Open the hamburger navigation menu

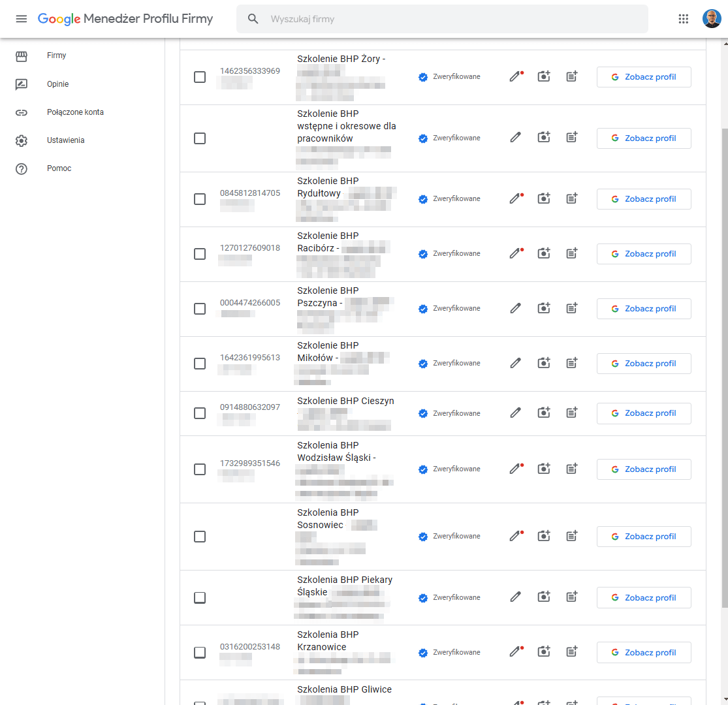(22, 18)
